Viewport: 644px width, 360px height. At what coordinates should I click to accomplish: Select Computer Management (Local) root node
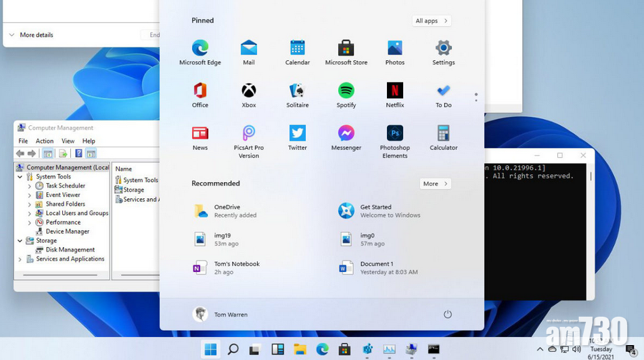click(63, 167)
